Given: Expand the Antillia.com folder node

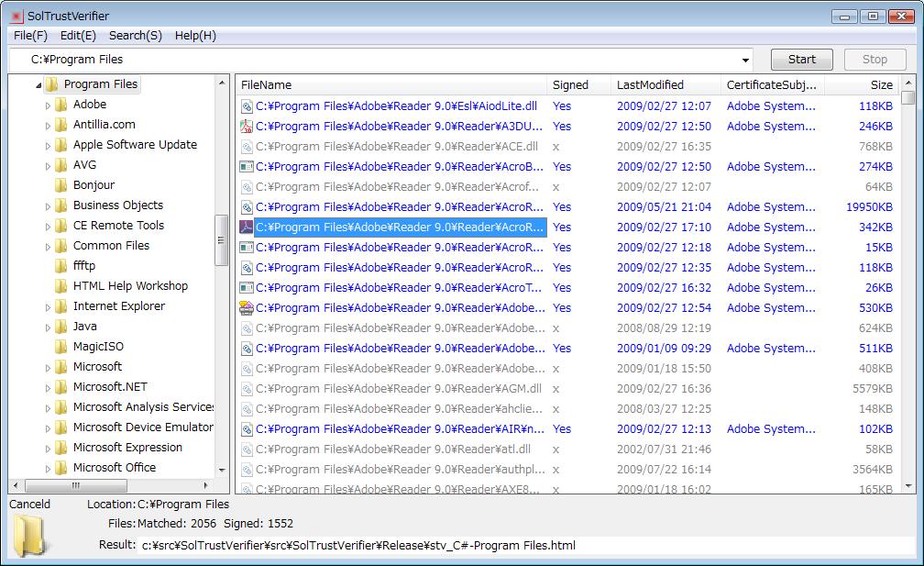Looking at the screenshot, I should pos(48,126).
